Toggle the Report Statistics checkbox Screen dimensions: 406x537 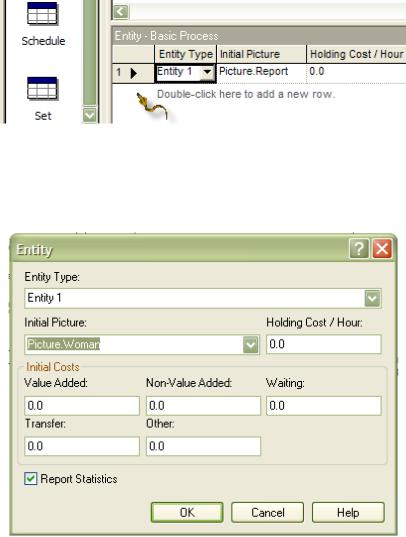(x=30, y=478)
